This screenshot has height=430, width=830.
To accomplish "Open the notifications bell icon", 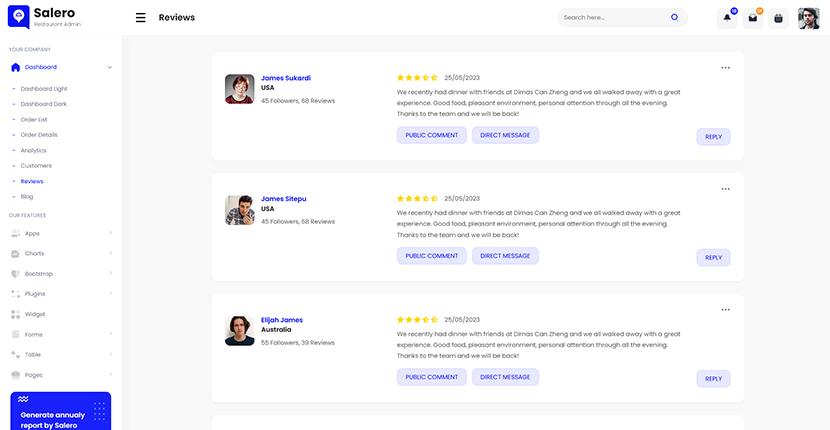I will tap(727, 18).
